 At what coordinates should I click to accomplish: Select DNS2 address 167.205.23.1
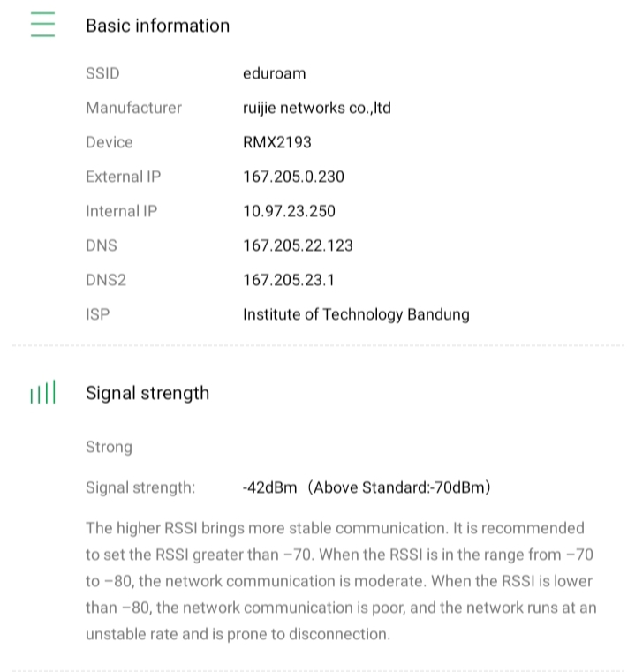(x=288, y=280)
